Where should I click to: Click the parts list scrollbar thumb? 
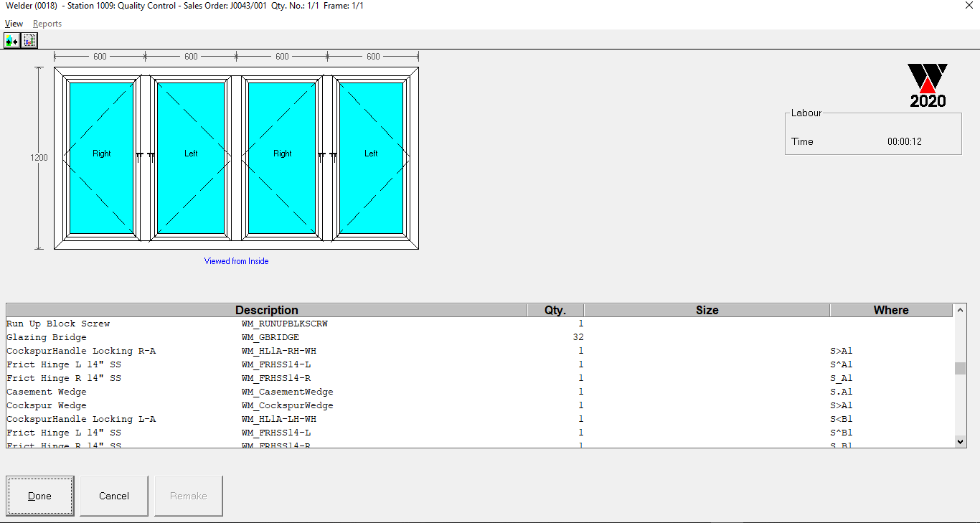click(960, 368)
